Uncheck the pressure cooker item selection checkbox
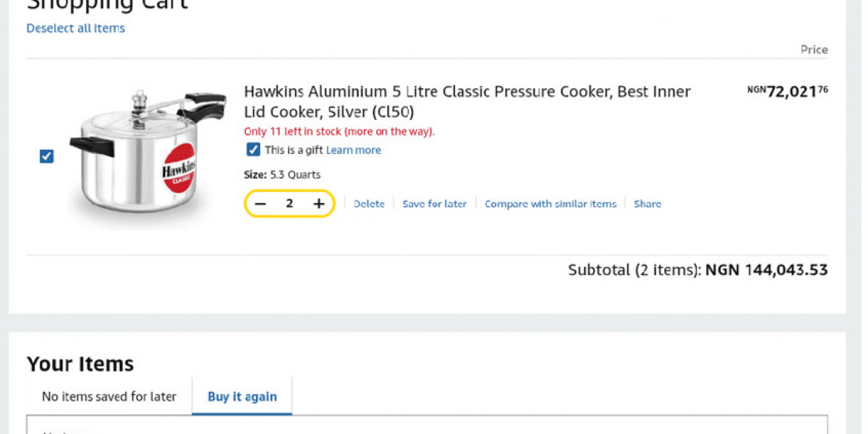This screenshot has width=868, height=434. click(46, 156)
